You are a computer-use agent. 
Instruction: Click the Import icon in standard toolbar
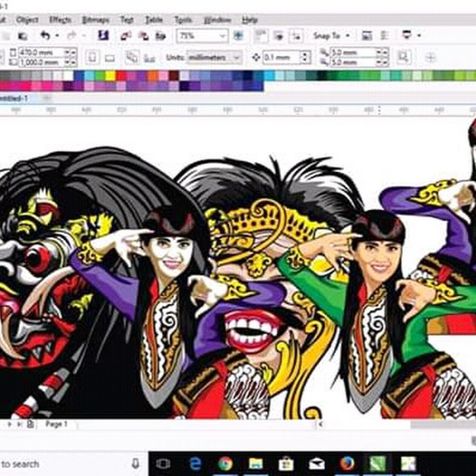click(x=126, y=36)
